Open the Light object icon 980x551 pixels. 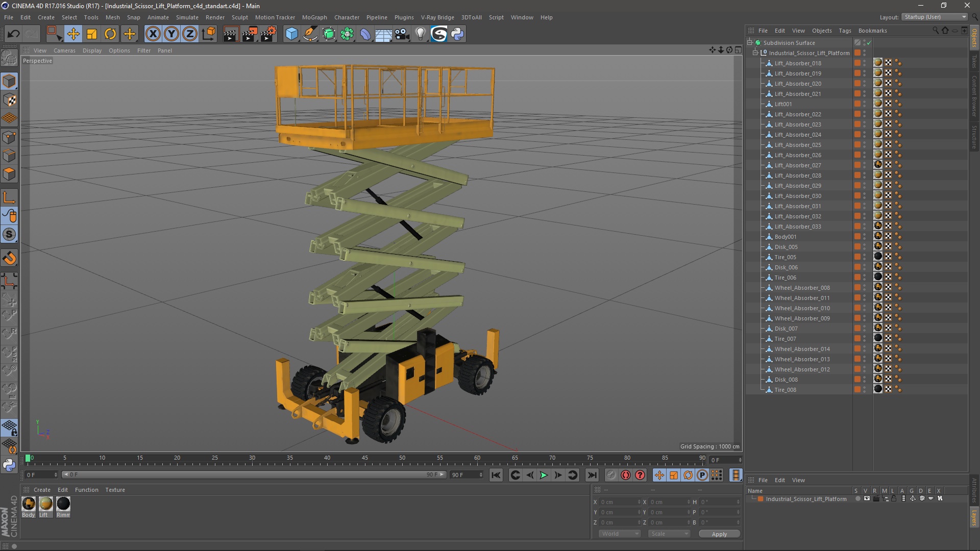click(x=420, y=34)
